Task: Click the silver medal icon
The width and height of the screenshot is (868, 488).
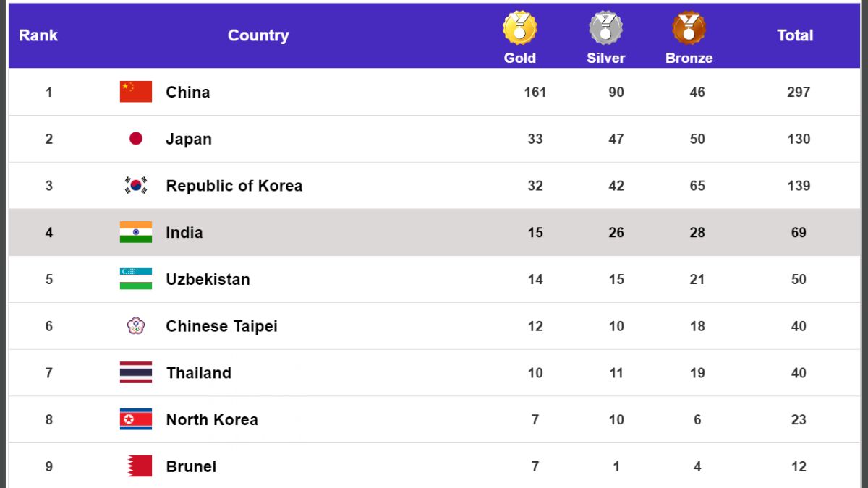Action: (x=605, y=28)
